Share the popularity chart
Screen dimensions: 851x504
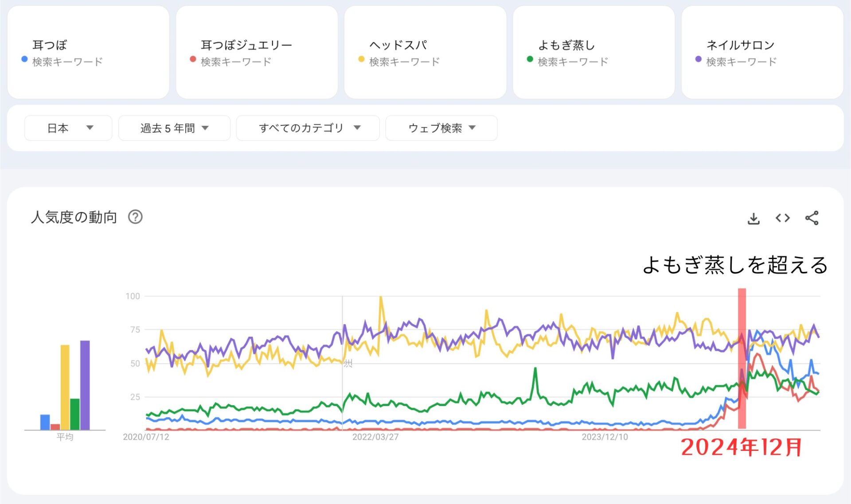pyautogui.click(x=812, y=217)
